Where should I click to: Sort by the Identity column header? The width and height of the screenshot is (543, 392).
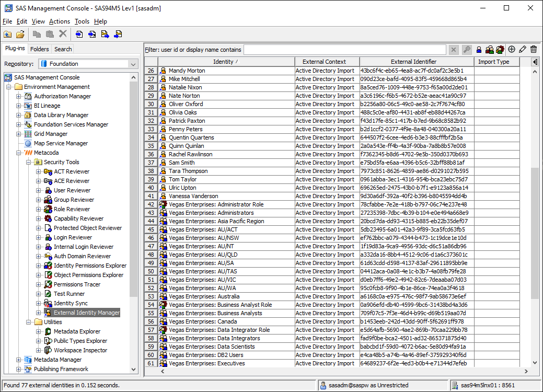(x=226, y=62)
